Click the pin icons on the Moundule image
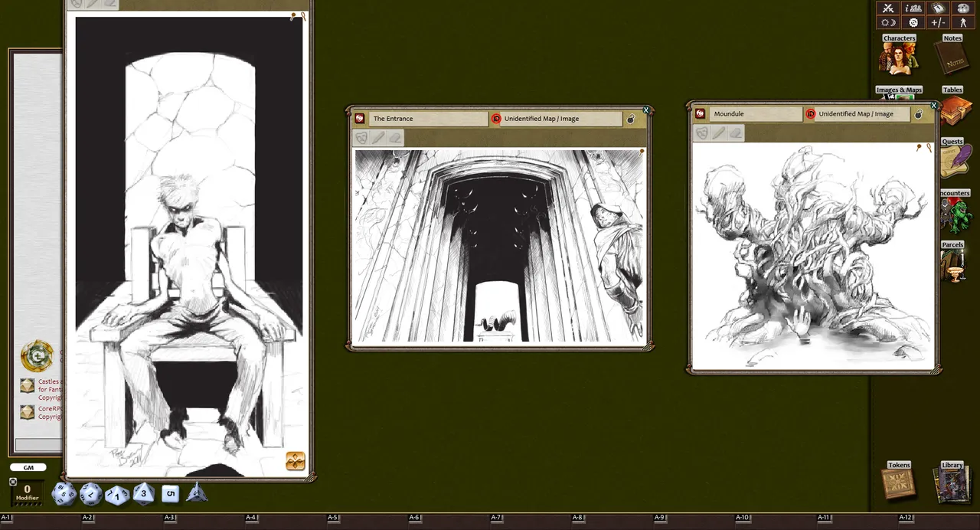Screen dimensions: 980x530 [x=923, y=148]
